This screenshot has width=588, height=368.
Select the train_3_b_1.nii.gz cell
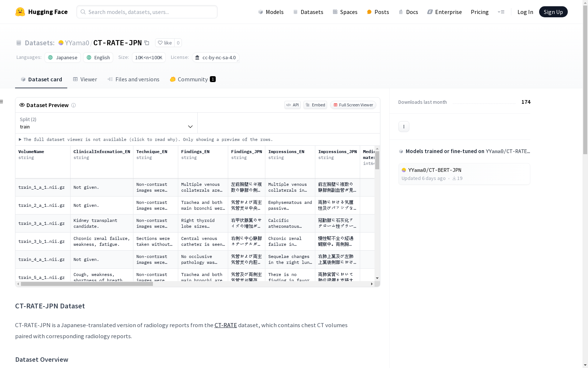[x=43, y=241]
